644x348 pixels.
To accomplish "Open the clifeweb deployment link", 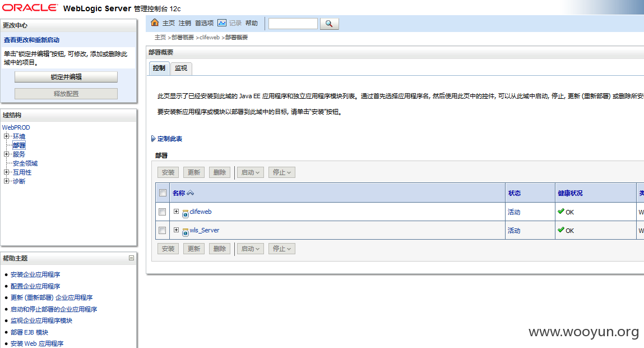I will pos(201,212).
